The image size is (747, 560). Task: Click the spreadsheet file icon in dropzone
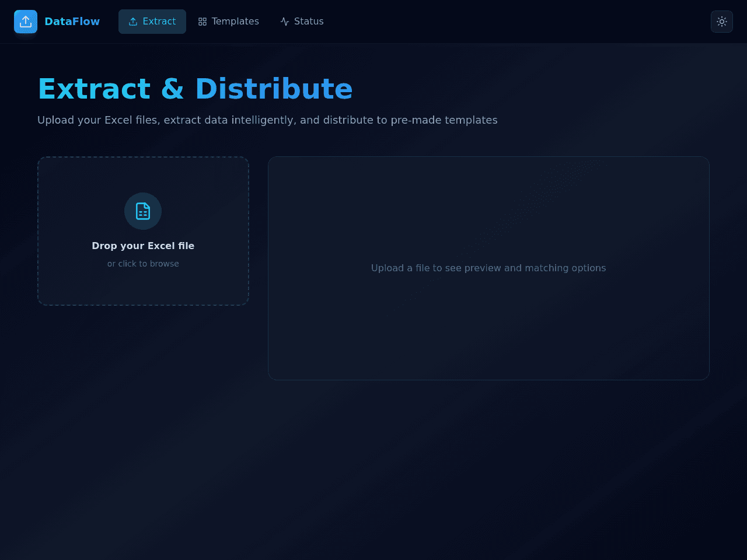coord(143,211)
